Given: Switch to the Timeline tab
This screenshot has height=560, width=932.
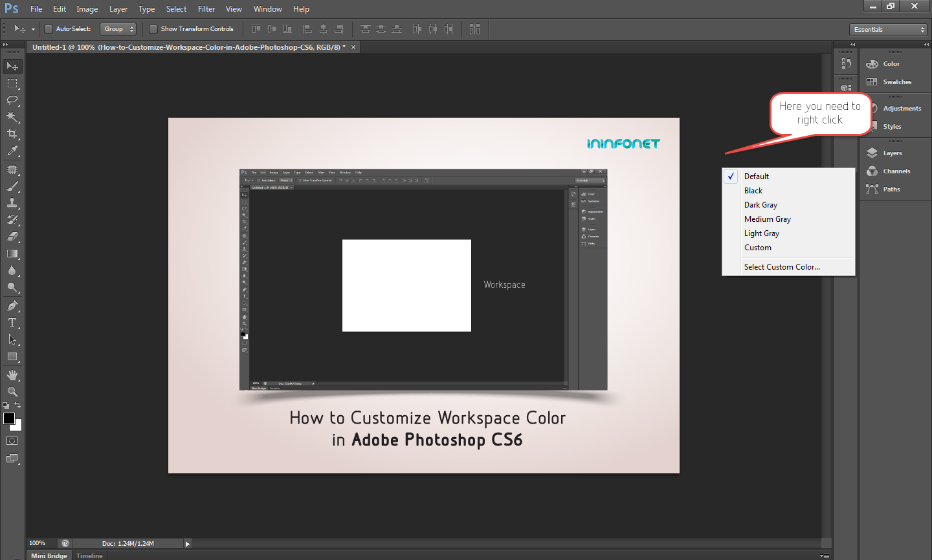Looking at the screenshot, I should click(x=89, y=555).
